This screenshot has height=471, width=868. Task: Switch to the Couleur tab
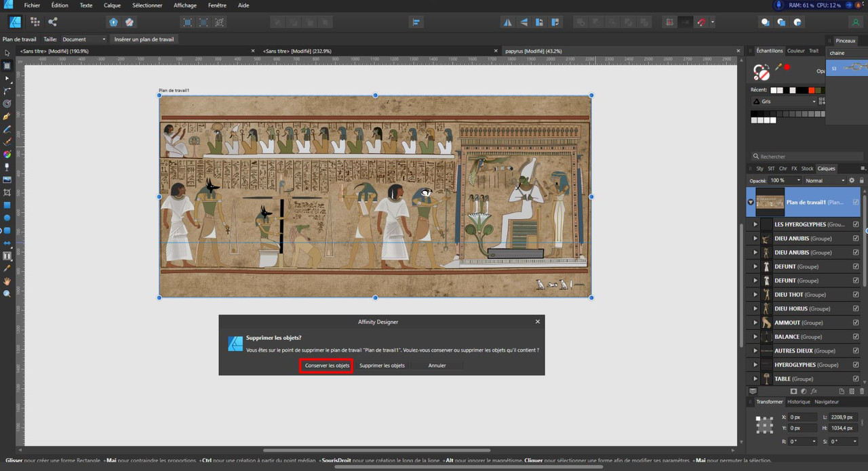[795, 51]
